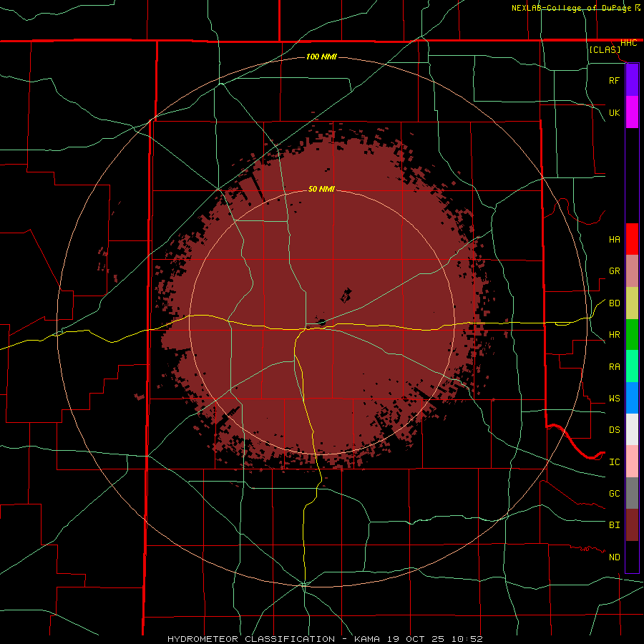Click the BI dark red legend swatch
Image resolution: width=644 pixels, height=644 pixels.
[632, 525]
